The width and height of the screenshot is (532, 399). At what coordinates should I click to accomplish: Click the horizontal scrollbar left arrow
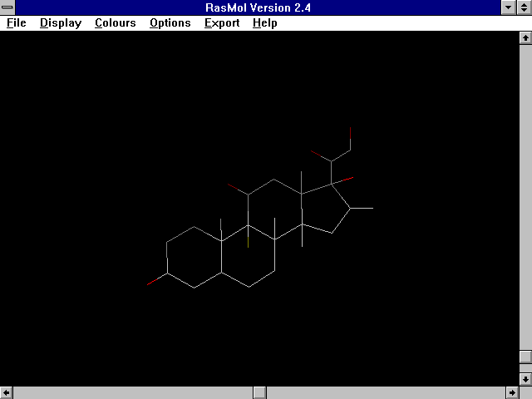coord(7,392)
